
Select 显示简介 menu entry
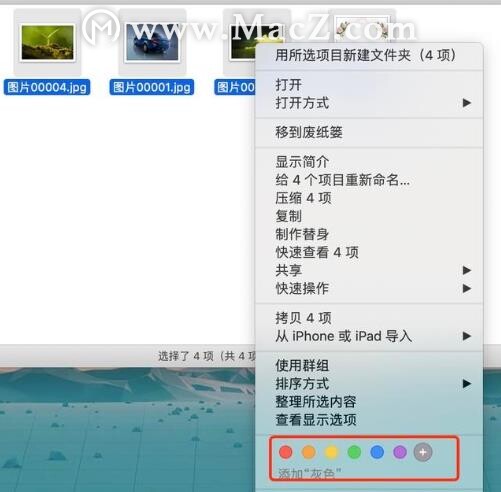click(369, 162)
